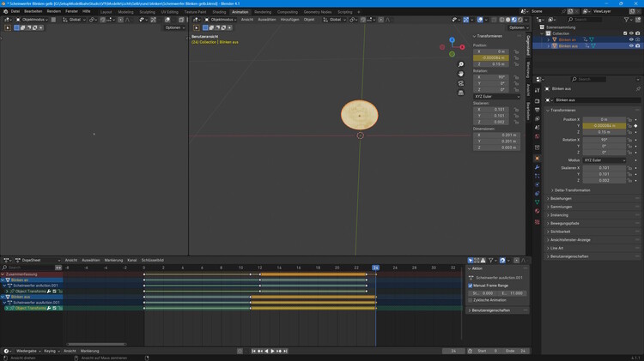This screenshot has height=361, width=644.
Task: Tick the Zyklische Animation checkbox
Action: pos(471,300)
